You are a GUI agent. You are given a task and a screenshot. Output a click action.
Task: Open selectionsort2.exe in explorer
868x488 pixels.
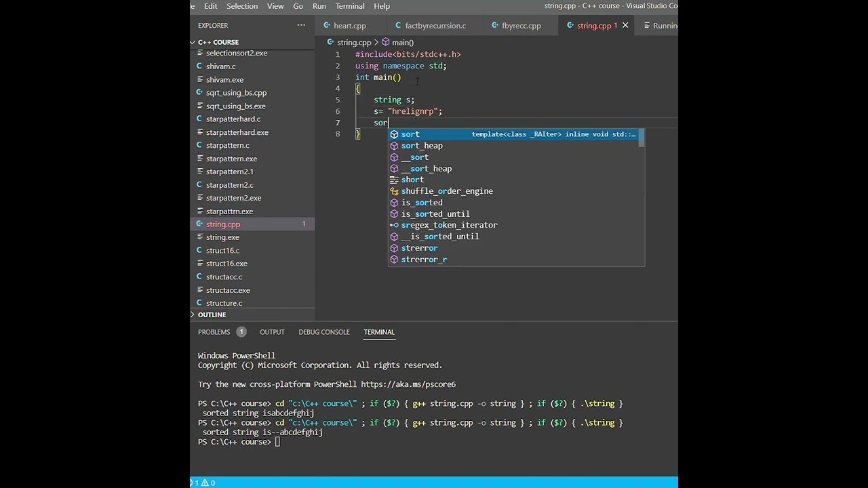pyautogui.click(x=237, y=53)
